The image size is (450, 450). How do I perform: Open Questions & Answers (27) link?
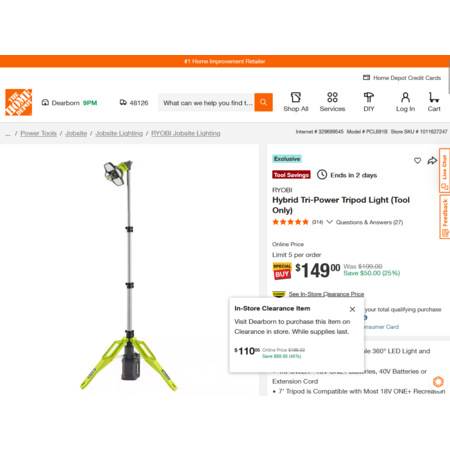click(369, 222)
